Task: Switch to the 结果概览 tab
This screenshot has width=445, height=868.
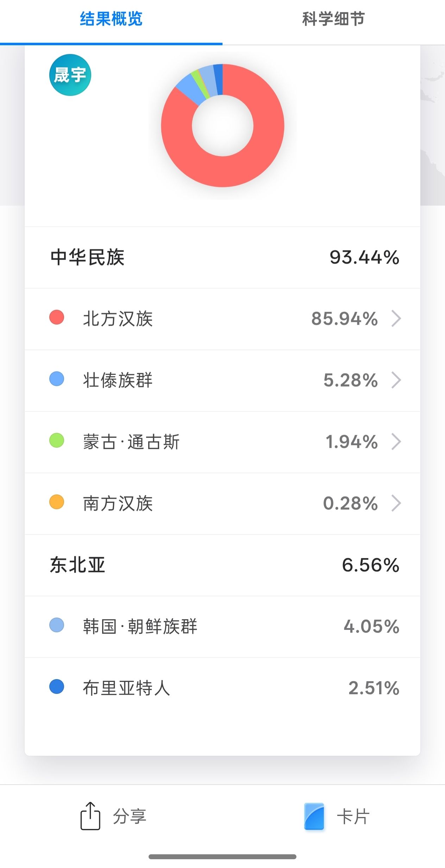Action: (111, 19)
